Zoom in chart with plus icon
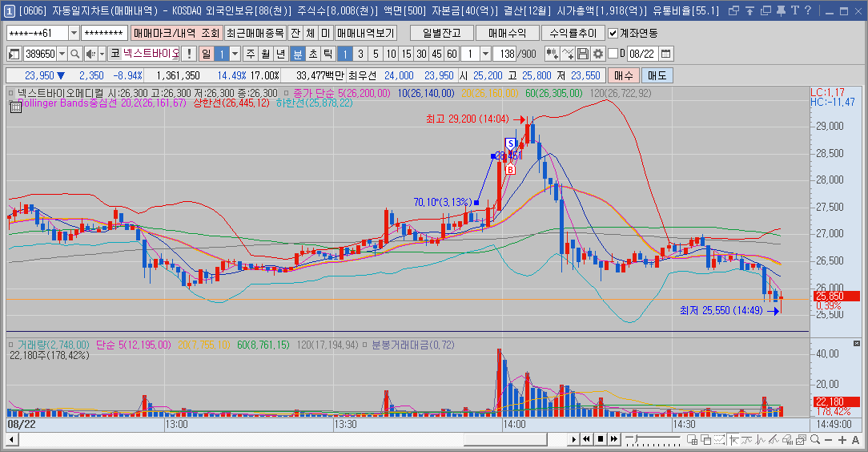 pos(842,440)
